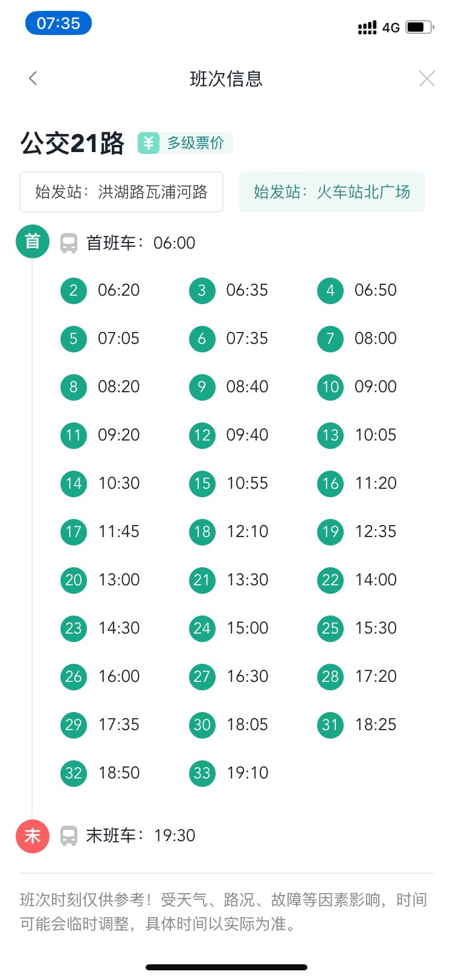Select the 19:10 departure time
Viewport: 453px width, 980px height.
[247, 773]
